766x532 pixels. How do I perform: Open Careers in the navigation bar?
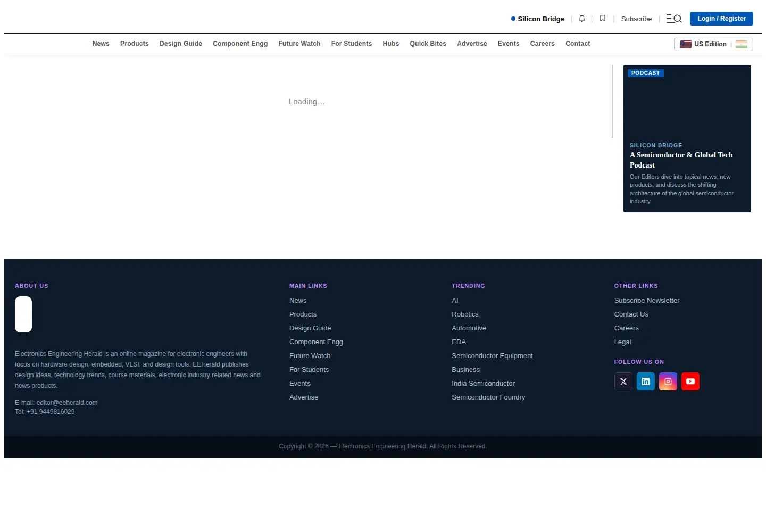(543, 44)
